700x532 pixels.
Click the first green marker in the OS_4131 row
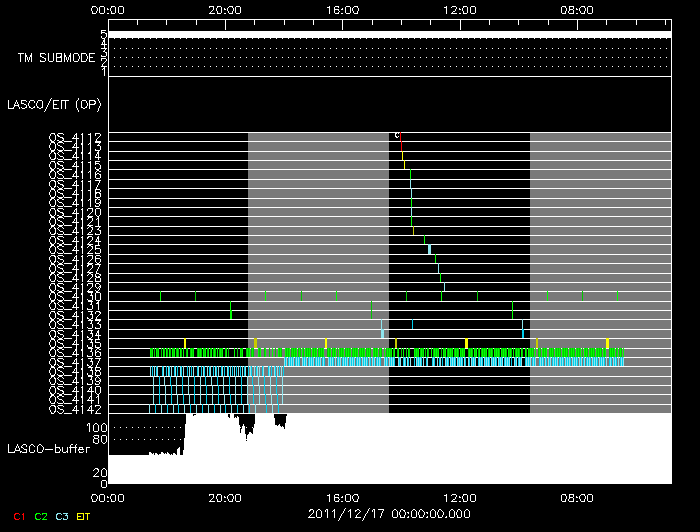point(231,306)
